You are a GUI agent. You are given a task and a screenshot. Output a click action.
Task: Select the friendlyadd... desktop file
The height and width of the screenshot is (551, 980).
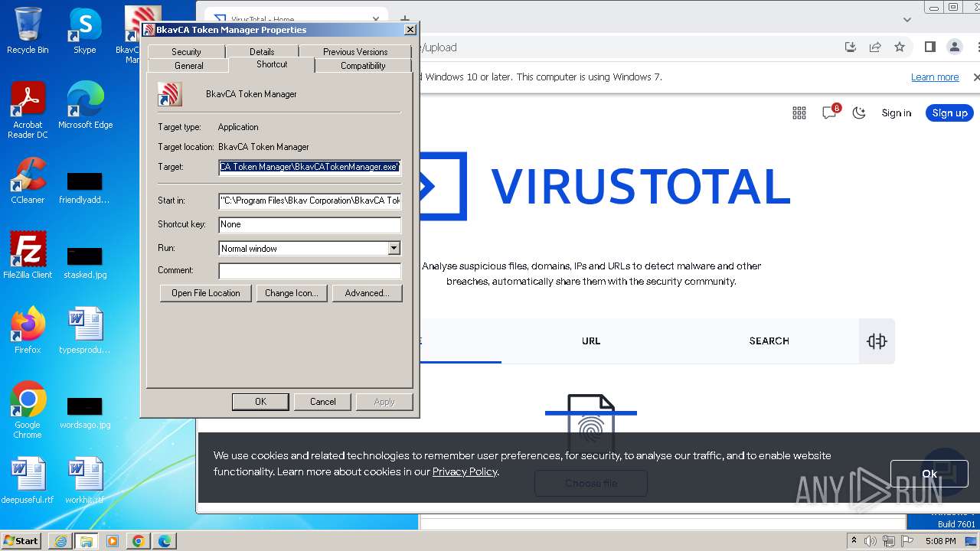click(85, 187)
